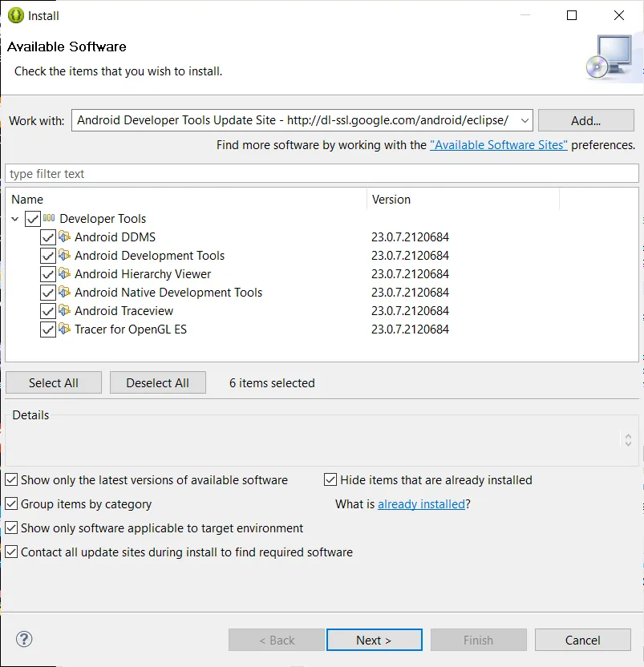Uncheck Android Native Development Tools checkbox
The height and width of the screenshot is (667, 644).
[x=48, y=293]
